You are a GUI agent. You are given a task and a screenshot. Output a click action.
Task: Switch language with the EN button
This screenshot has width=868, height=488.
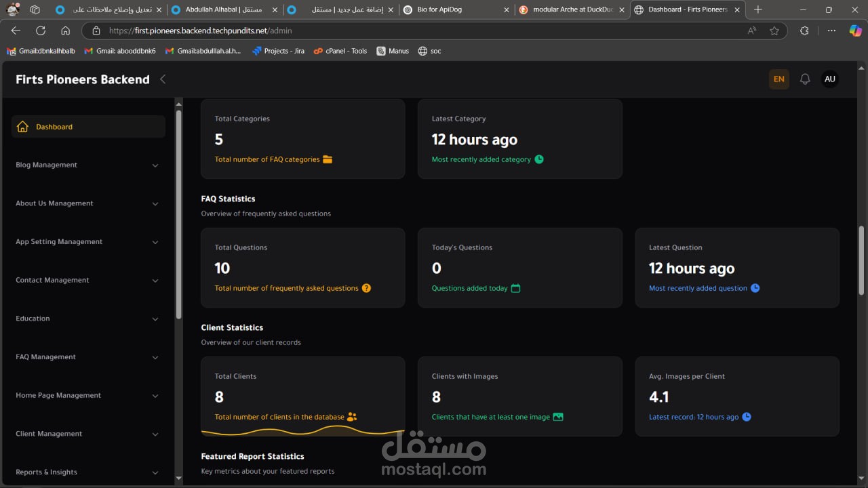point(779,79)
